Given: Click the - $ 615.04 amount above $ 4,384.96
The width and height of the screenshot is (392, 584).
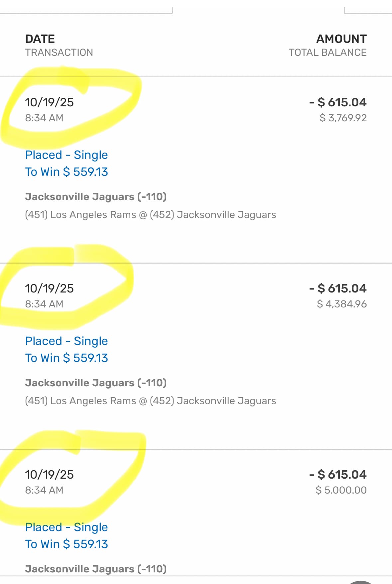Looking at the screenshot, I should point(338,289).
